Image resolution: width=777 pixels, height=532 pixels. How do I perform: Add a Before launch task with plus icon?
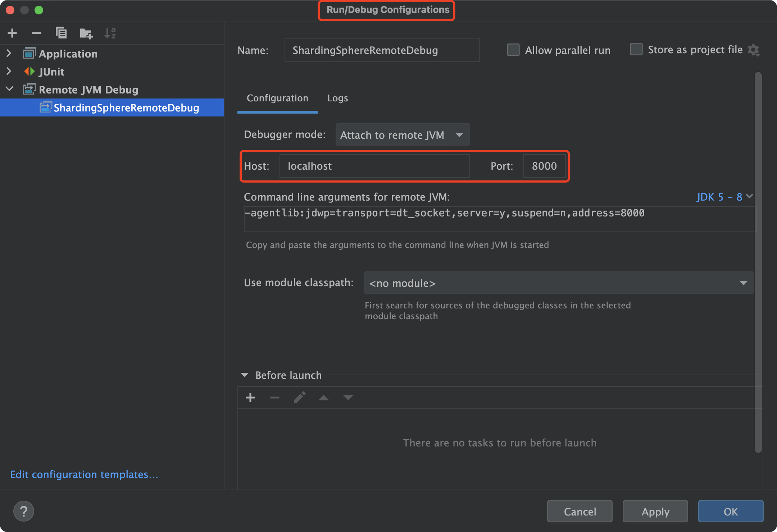(250, 398)
